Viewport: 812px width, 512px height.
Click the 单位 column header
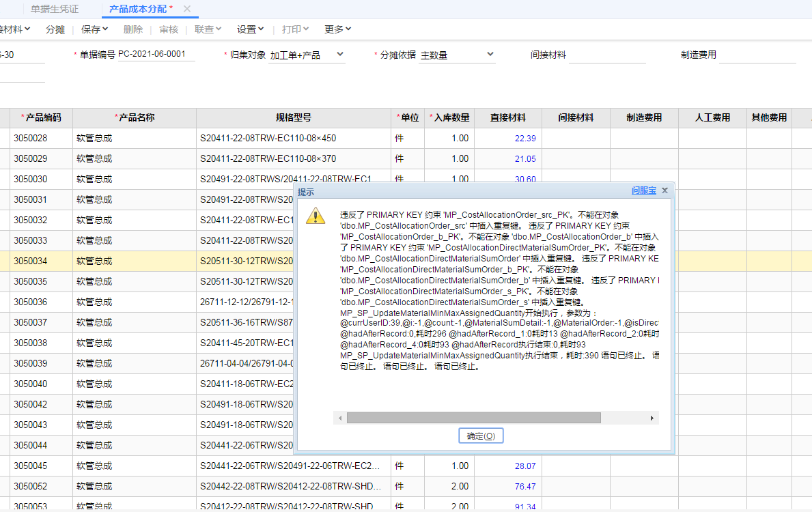(x=408, y=118)
